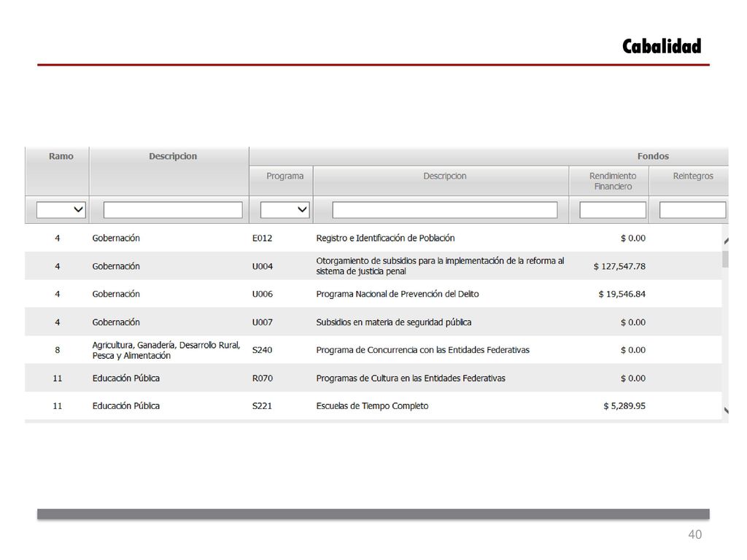Click 'Otorgamiento de subsidios' description cell
747x560 pixels.
(440, 266)
